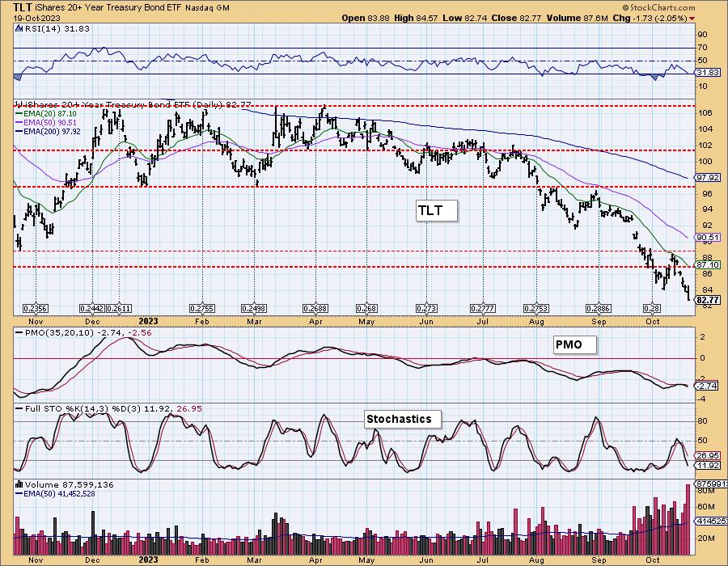Click the 0.268 yield label near May
The width and height of the screenshot is (728, 566).
pyautogui.click(x=366, y=309)
